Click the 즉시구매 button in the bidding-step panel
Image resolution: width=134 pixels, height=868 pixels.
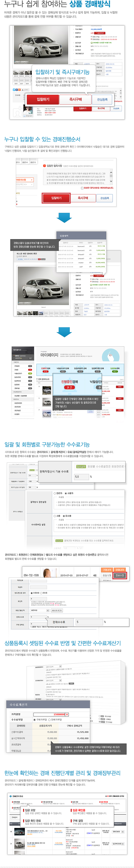(83, 198)
